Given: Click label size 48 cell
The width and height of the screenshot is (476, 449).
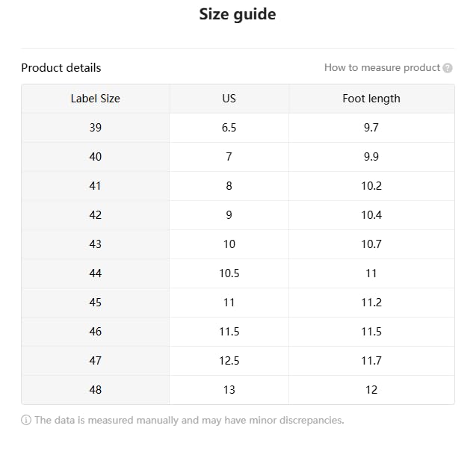Looking at the screenshot, I should point(95,390).
